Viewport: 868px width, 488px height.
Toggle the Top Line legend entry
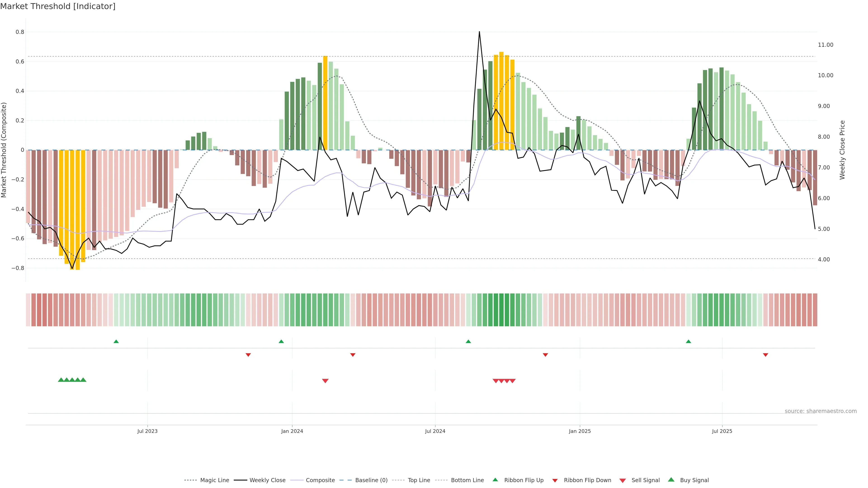419,480
